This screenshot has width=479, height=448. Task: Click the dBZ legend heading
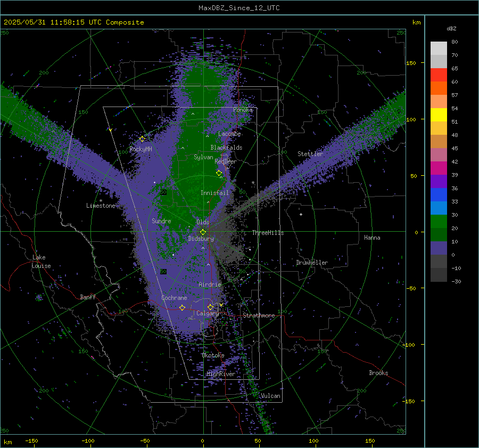(x=451, y=28)
